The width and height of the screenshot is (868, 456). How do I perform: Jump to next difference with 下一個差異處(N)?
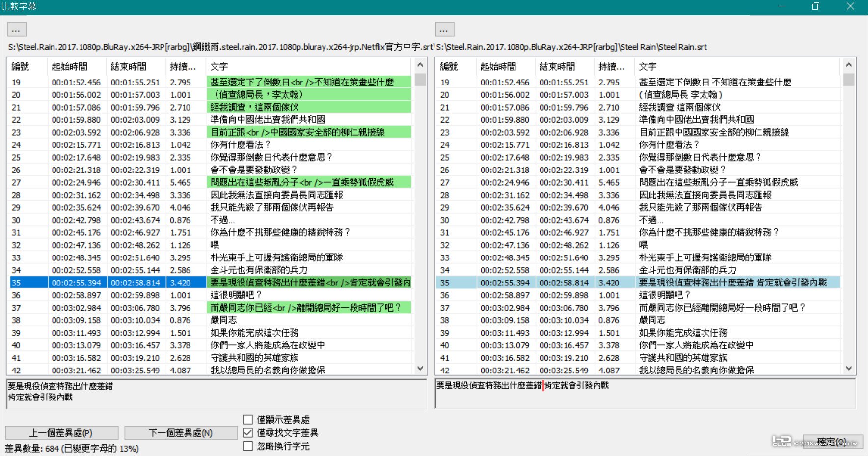[x=181, y=433]
